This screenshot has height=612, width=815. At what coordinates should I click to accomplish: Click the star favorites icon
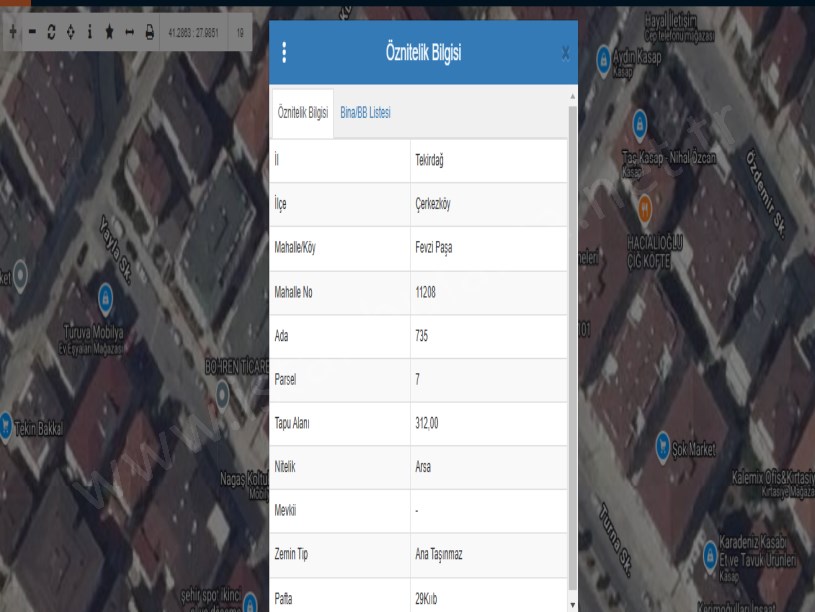pyautogui.click(x=109, y=32)
